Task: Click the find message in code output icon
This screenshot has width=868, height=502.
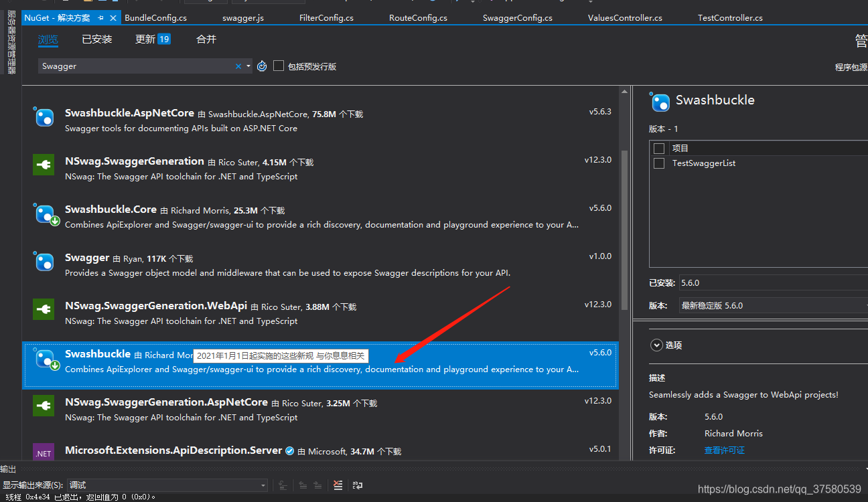Action: [283, 485]
